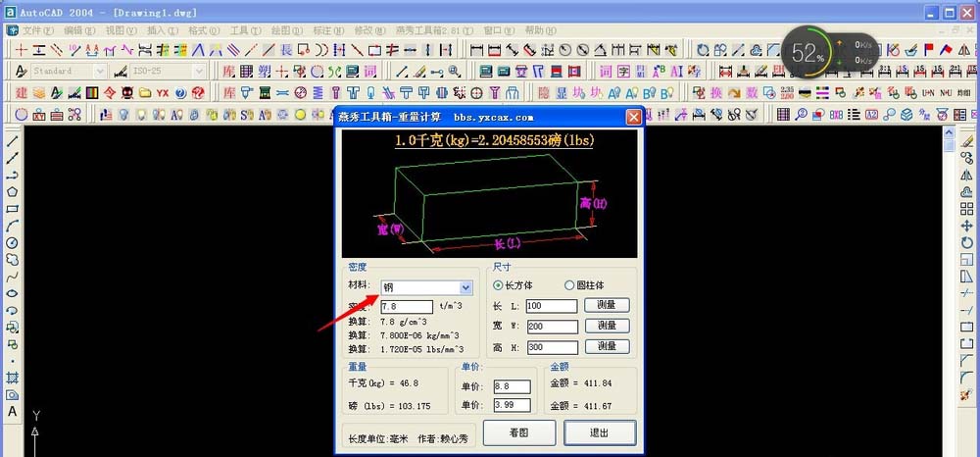980x457 pixels.
Task: Select the Ellipse draw tool
Action: (12, 293)
